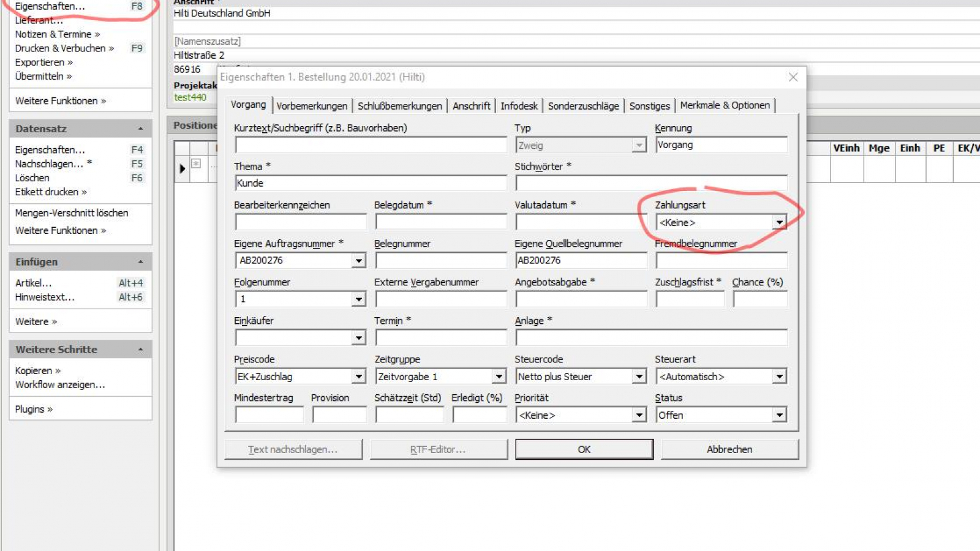Viewport: 980px width, 551px height.
Task: Click into the Thema text field
Action: [x=371, y=183]
